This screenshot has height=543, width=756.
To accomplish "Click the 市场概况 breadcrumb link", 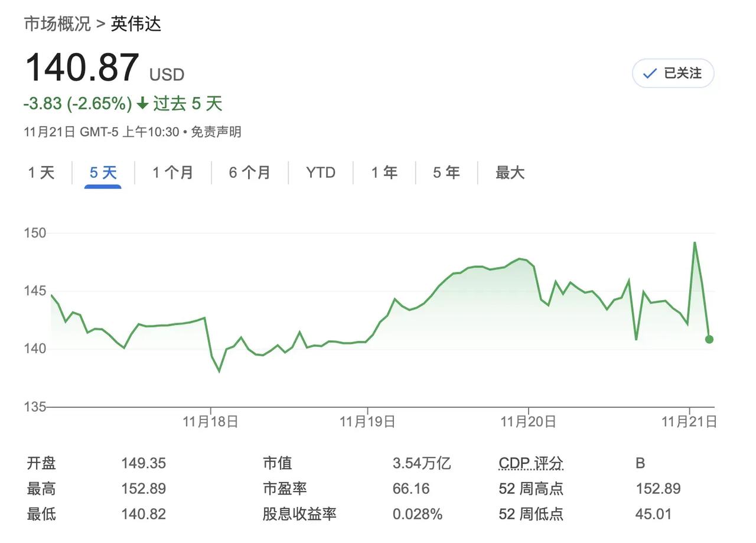I will pos(57,24).
